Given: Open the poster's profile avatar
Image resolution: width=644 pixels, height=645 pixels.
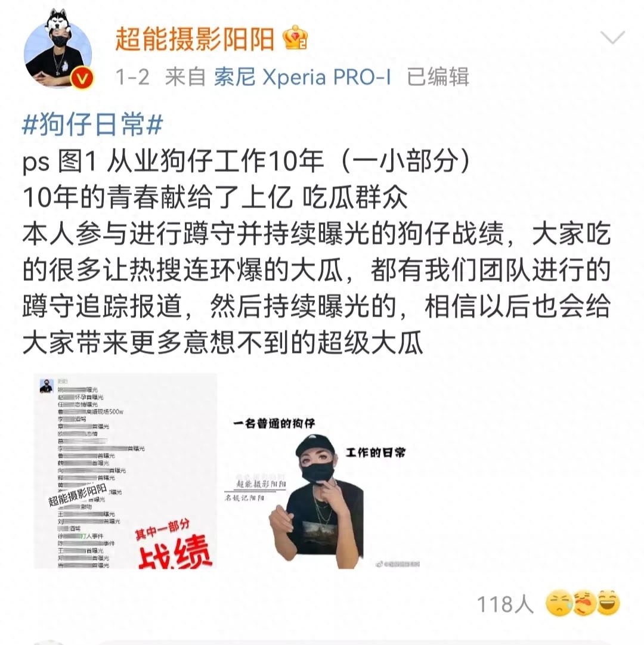Looking at the screenshot, I should [x=58, y=48].
